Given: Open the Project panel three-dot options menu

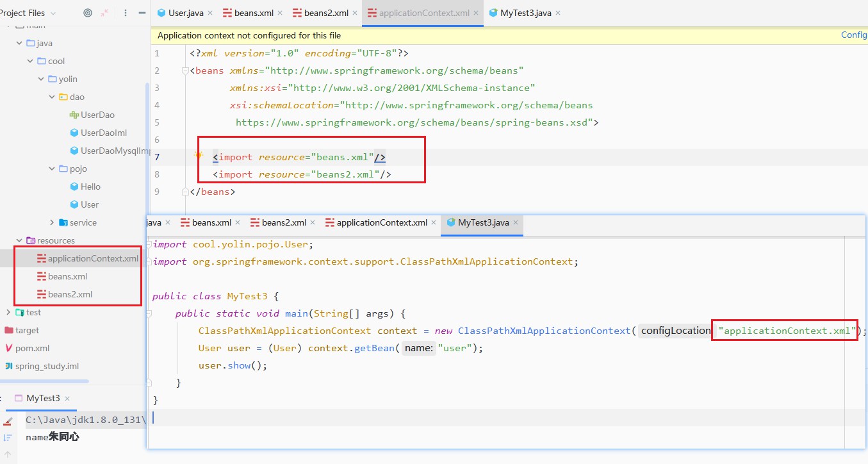Looking at the screenshot, I should pos(126,13).
